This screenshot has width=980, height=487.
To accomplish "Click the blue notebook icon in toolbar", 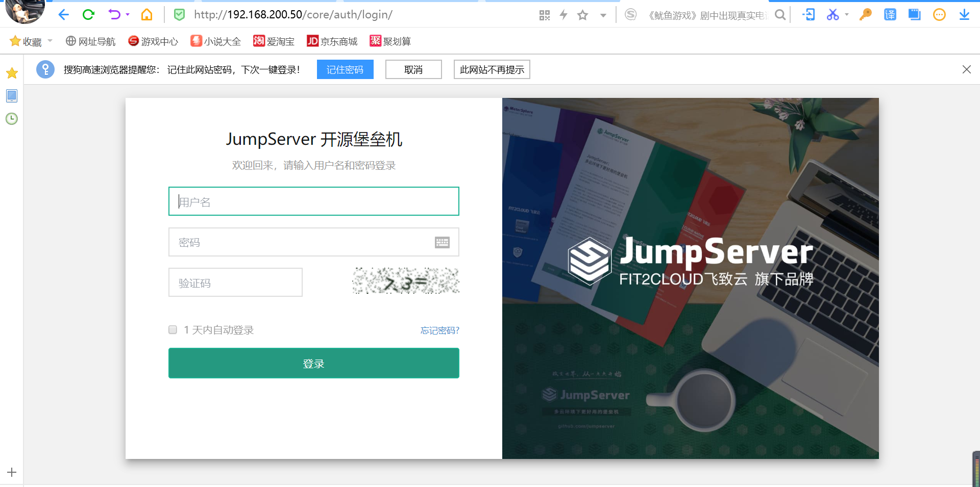I will pyautogui.click(x=915, y=15).
